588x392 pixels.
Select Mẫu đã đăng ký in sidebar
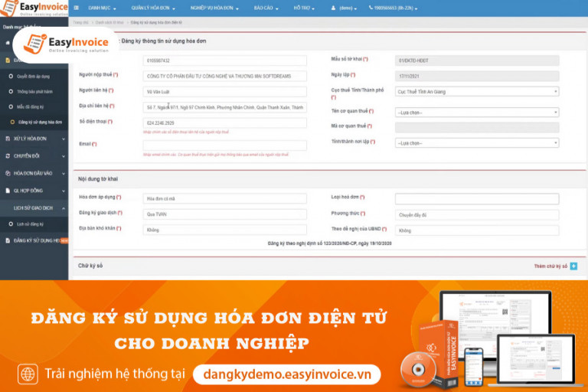coord(30,107)
